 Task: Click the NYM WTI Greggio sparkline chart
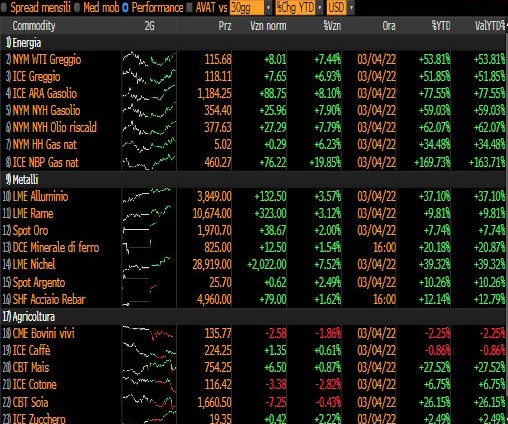[x=149, y=59]
